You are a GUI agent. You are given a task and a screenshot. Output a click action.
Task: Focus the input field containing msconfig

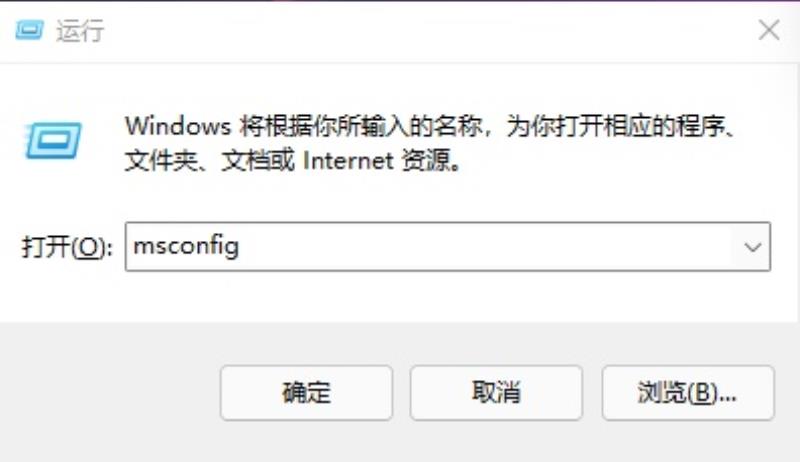click(447, 247)
